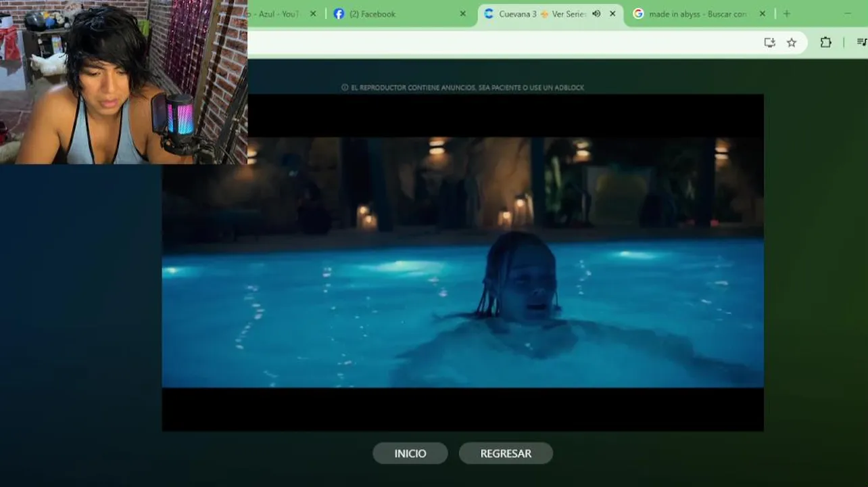Click the INICIO button
The width and height of the screenshot is (868, 487).
[x=410, y=453]
